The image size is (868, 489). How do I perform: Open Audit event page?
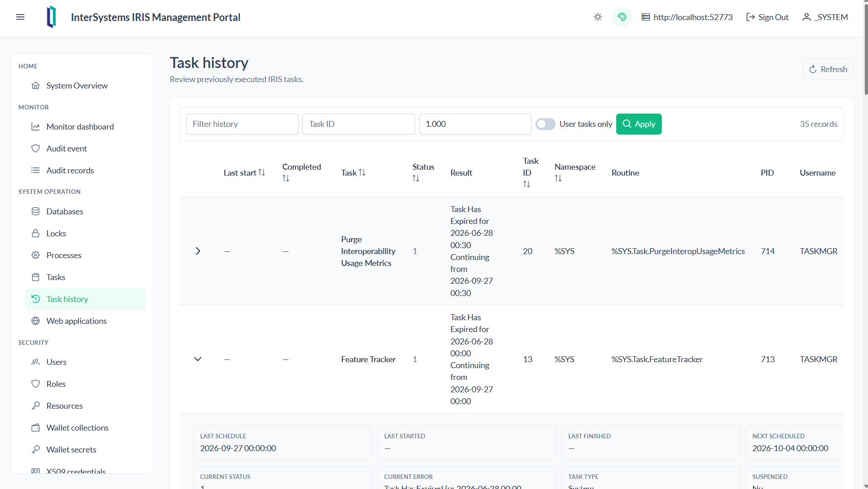pyautogui.click(x=85, y=148)
